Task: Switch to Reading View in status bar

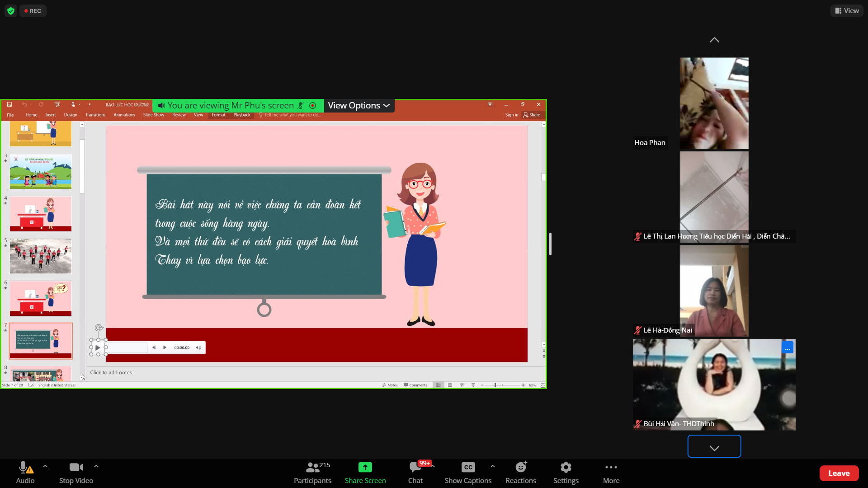Action: 462,385
